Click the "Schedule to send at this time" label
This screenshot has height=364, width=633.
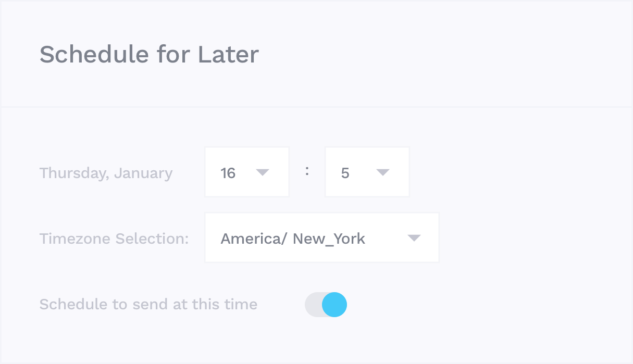pos(148,304)
